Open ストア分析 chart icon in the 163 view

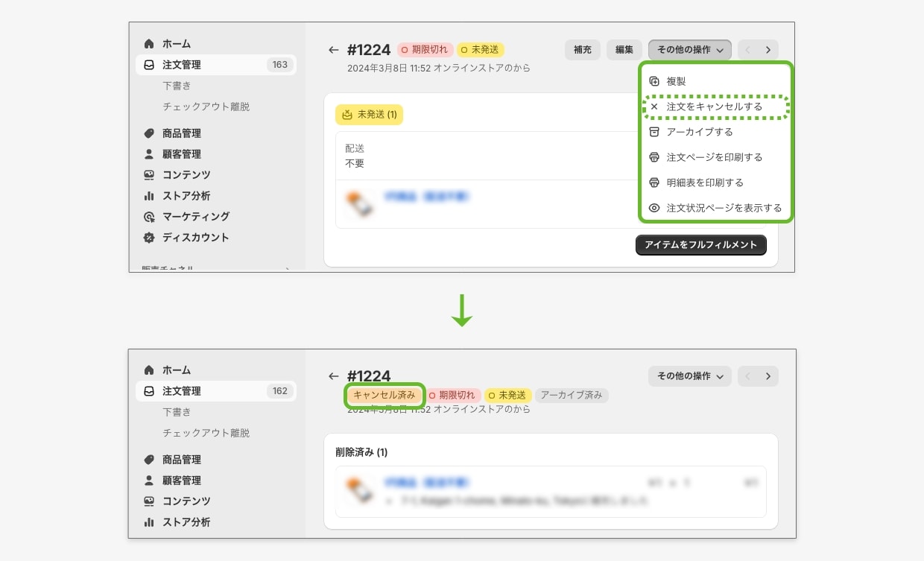point(149,196)
